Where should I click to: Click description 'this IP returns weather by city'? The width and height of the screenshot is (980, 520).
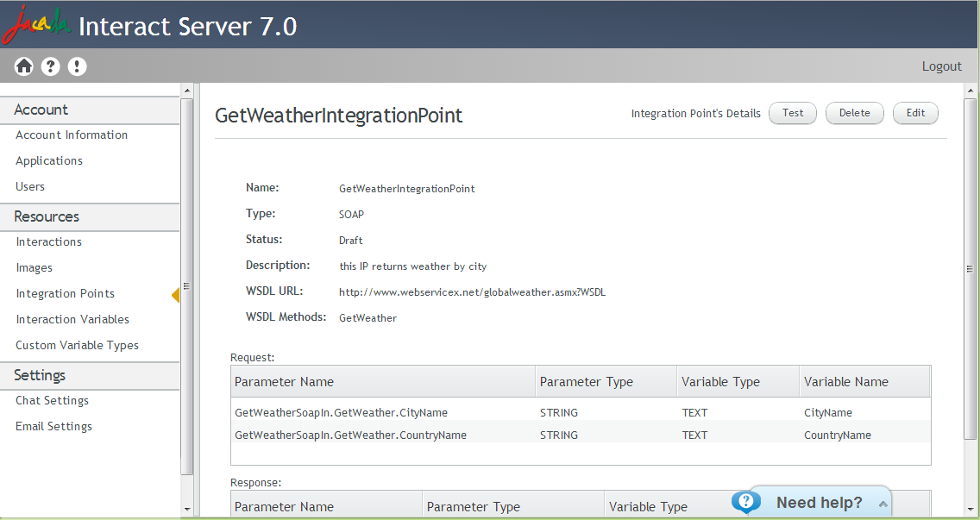(412, 266)
